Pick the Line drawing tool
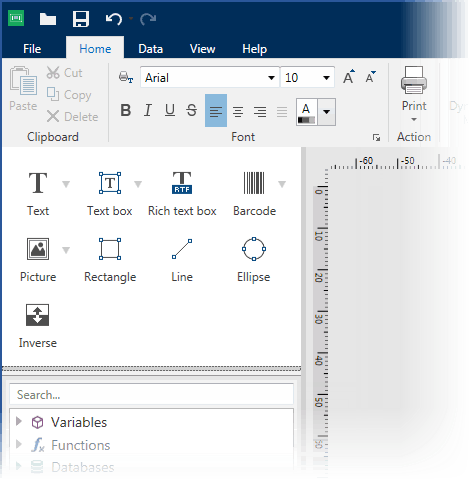This screenshot has height=480, width=470. pos(182,260)
